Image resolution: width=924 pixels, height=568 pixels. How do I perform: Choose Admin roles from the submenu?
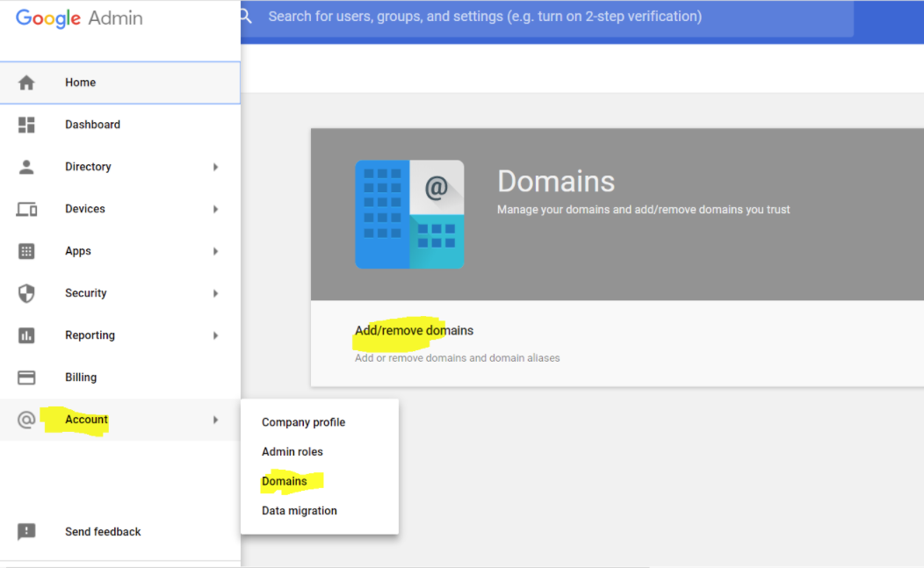tap(292, 452)
